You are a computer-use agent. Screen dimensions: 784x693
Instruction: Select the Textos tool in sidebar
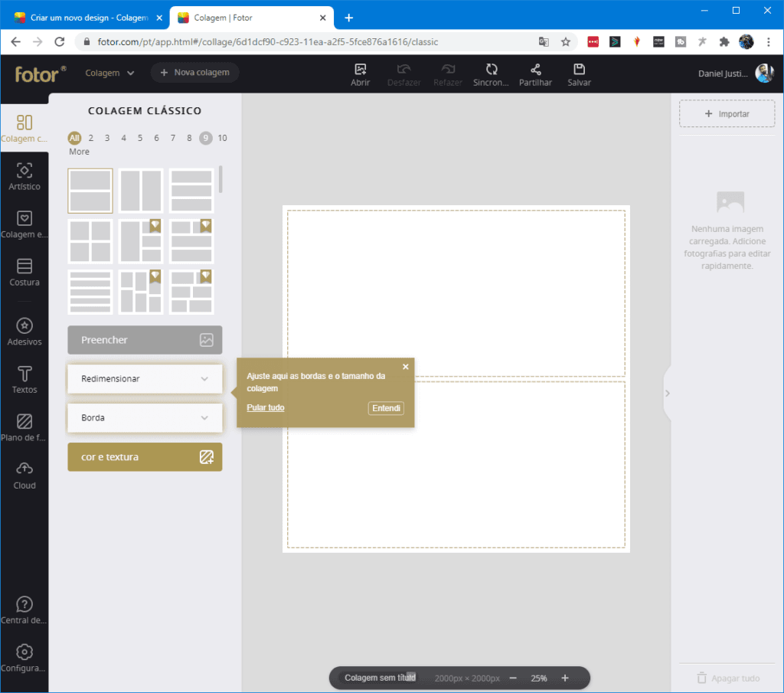24,374
